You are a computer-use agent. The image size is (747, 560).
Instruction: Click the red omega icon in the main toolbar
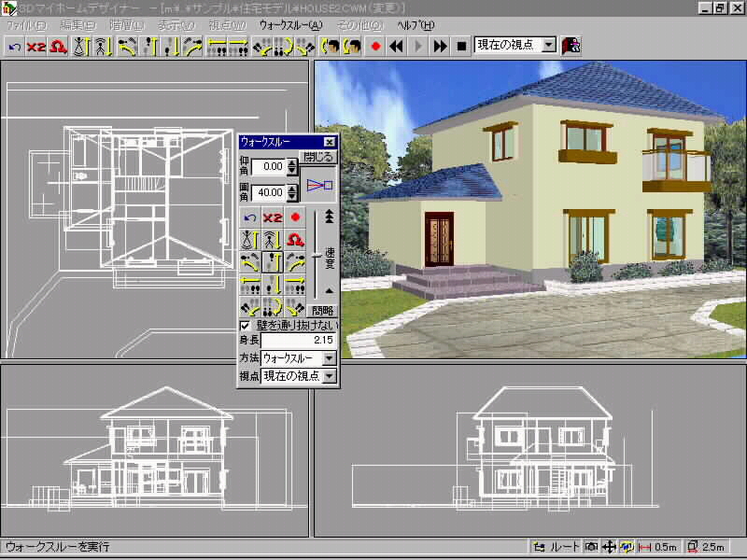tap(58, 47)
